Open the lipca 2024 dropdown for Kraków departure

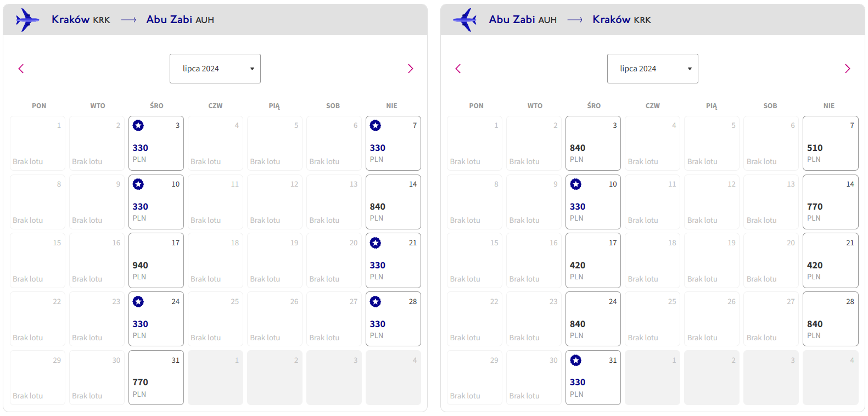[215, 69]
